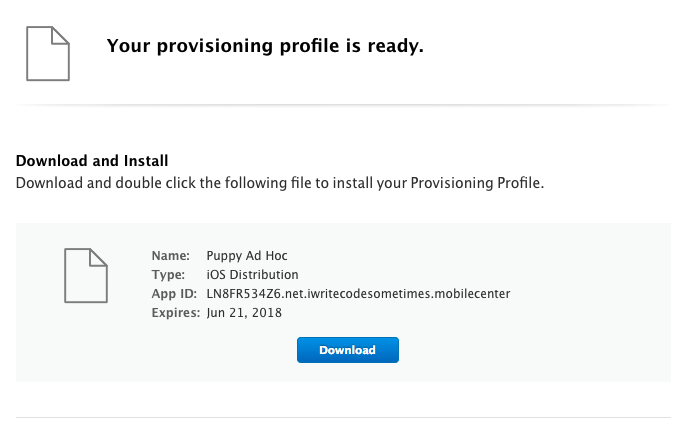Click the 'Type:' field label
Screen dimensions: 697x425
[x=168, y=275]
